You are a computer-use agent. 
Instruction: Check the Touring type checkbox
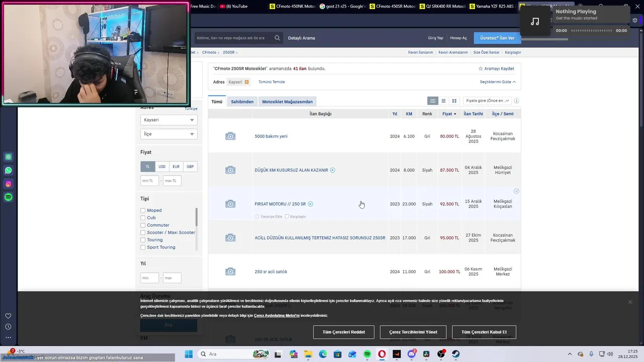pyautogui.click(x=143, y=240)
